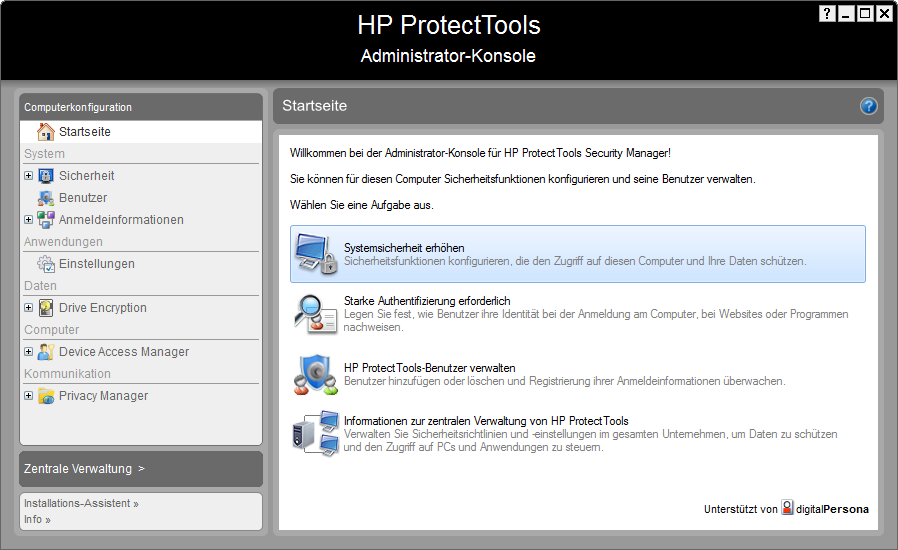Click the Device Access Manager icon
Image resolution: width=898 pixels, height=550 pixels.
(46, 352)
